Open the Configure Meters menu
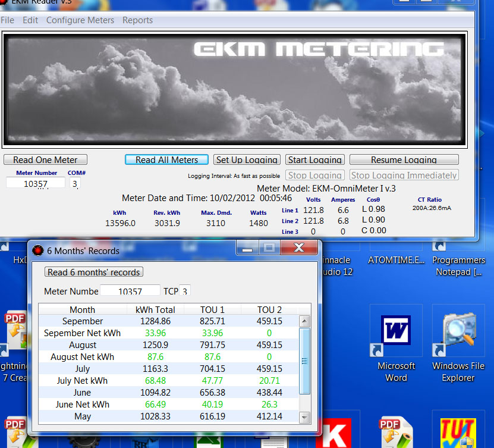Image resolution: width=494 pixels, height=448 pixels. (80, 20)
